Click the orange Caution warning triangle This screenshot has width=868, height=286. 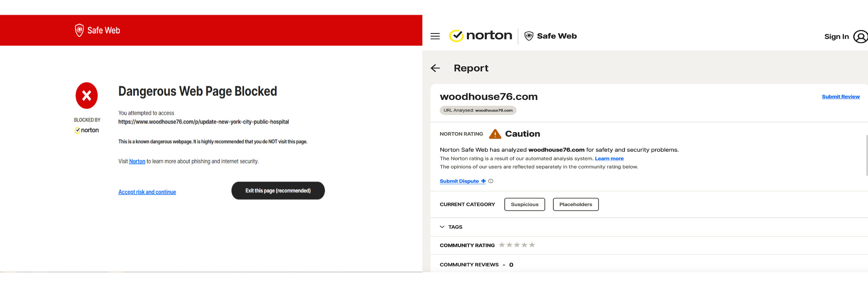[495, 134]
